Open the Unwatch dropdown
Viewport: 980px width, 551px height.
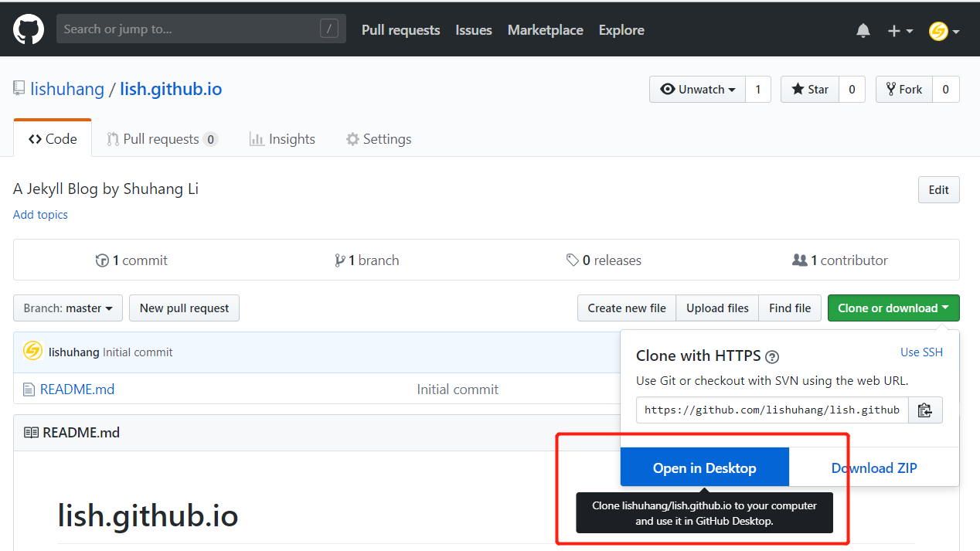[x=698, y=90]
